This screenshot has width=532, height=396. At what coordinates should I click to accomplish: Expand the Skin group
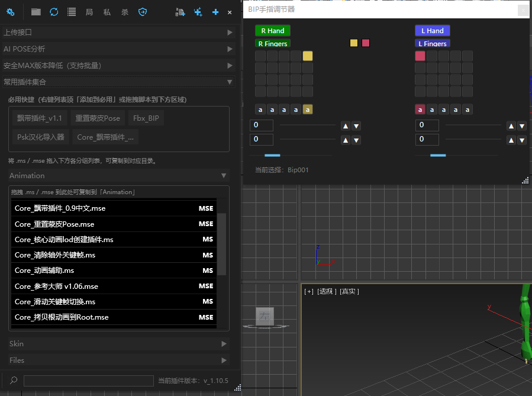click(118, 344)
